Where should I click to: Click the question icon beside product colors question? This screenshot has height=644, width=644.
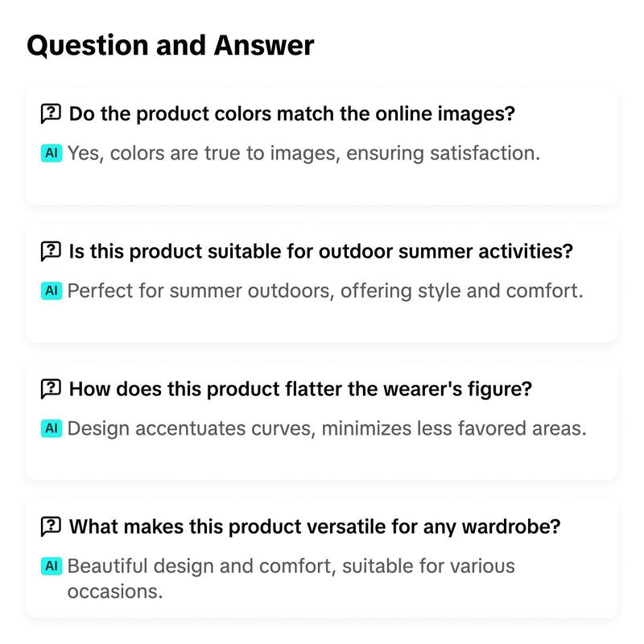click(x=51, y=114)
